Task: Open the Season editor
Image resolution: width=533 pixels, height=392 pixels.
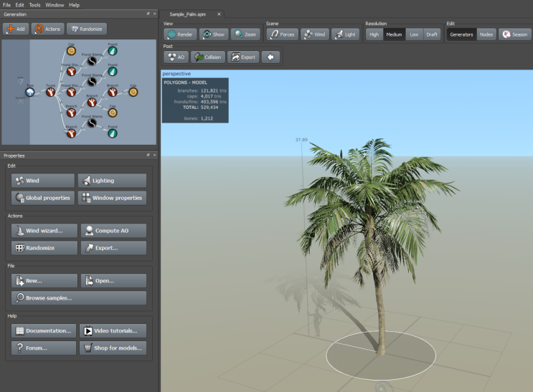Action: point(515,34)
